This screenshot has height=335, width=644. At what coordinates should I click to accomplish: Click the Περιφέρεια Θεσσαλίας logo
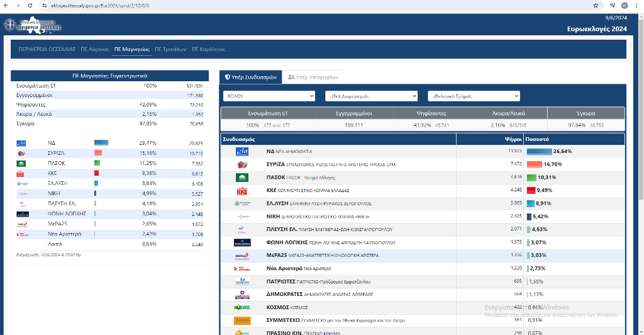pos(33,26)
